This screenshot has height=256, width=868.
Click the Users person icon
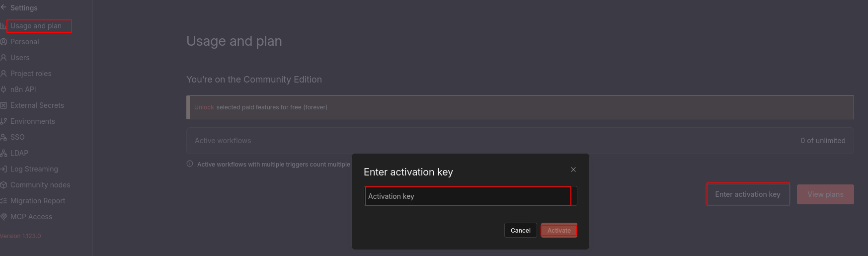(3, 58)
